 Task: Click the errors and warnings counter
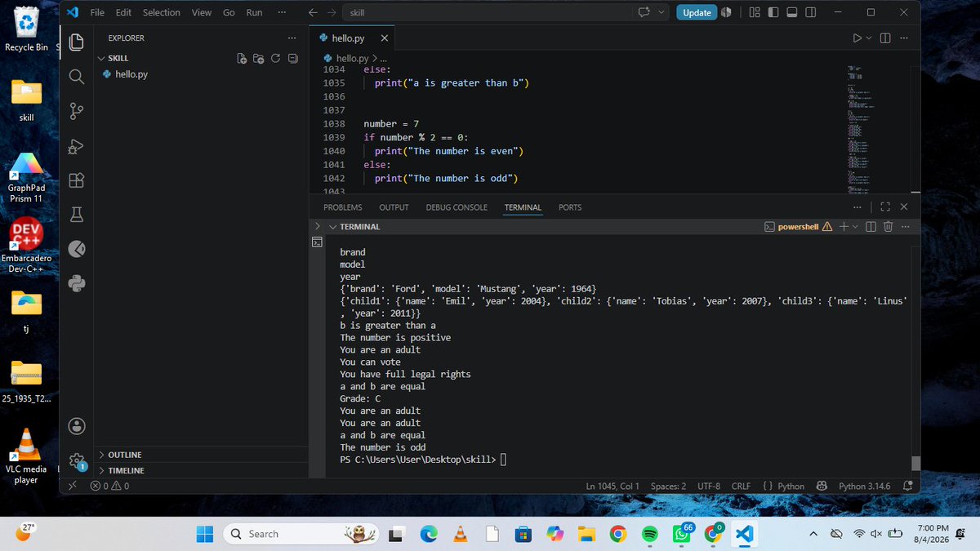click(x=110, y=486)
